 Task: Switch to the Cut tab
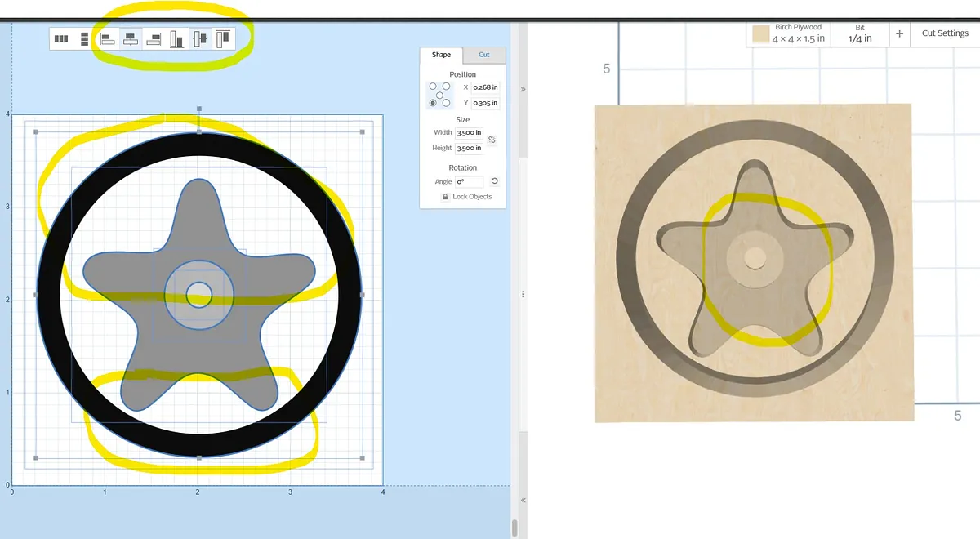[x=484, y=55]
